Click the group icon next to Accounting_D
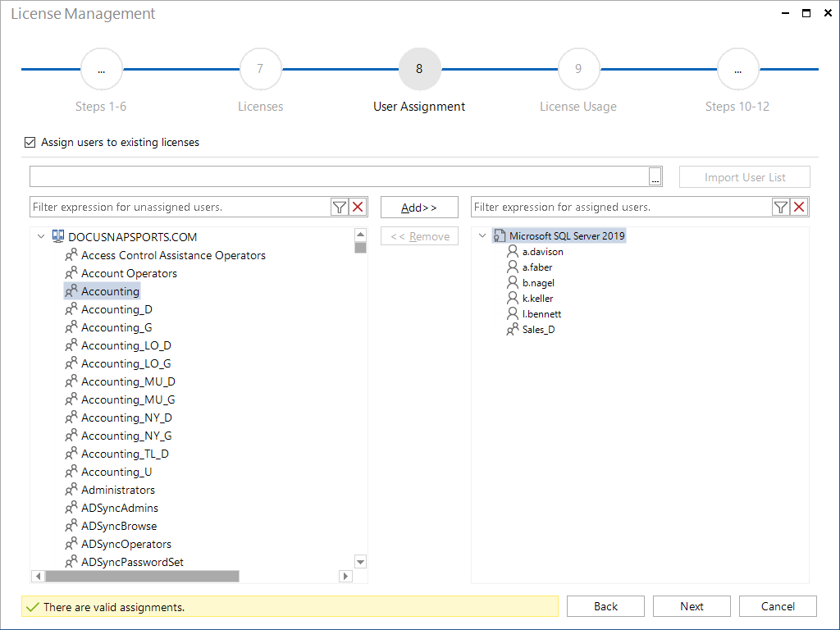Screen dimensions: 840x630 [x=71, y=309]
